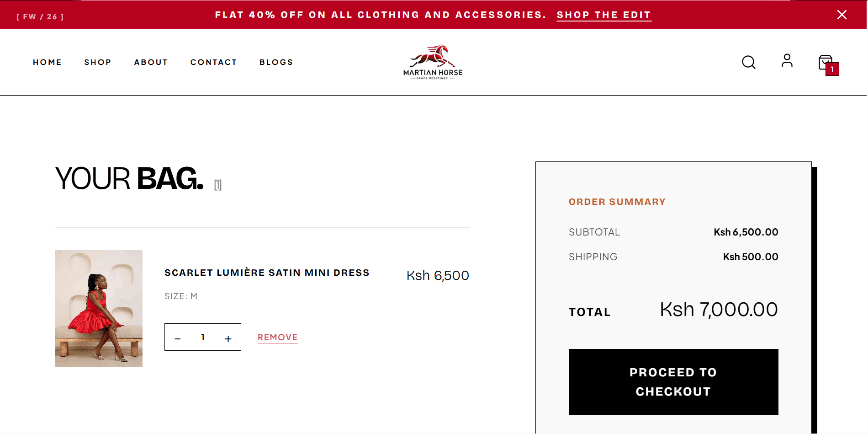Decrease quantity with the minus button

click(x=178, y=338)
